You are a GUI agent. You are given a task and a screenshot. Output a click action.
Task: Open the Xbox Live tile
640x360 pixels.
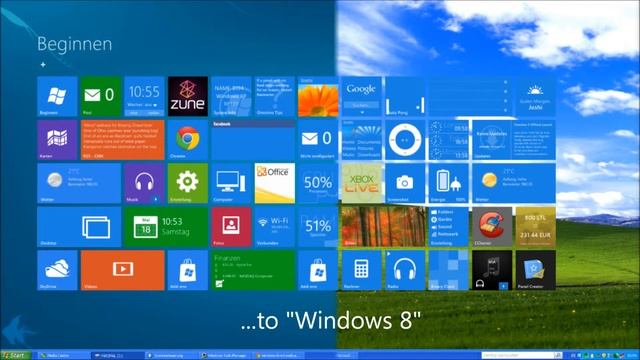[x=362, y=183]
